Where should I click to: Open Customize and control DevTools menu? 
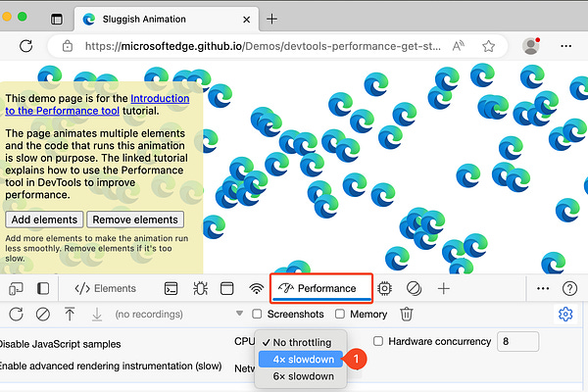click(543, 288)
